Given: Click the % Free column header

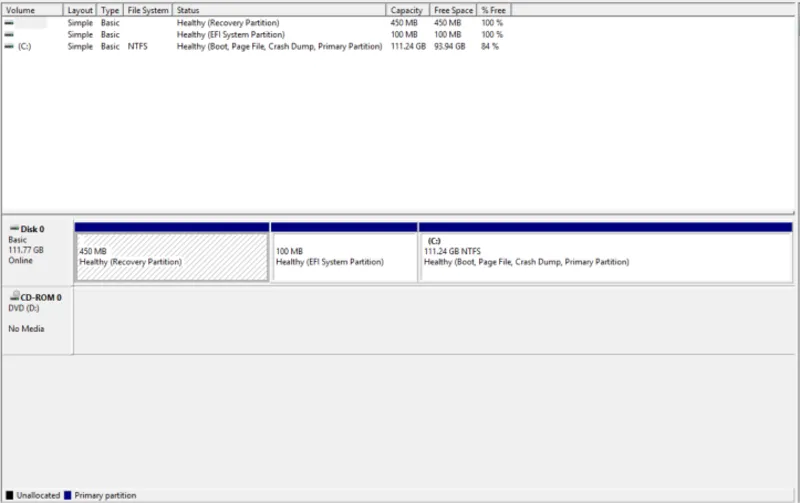Looking at the screenshot, I should point(493,10).
